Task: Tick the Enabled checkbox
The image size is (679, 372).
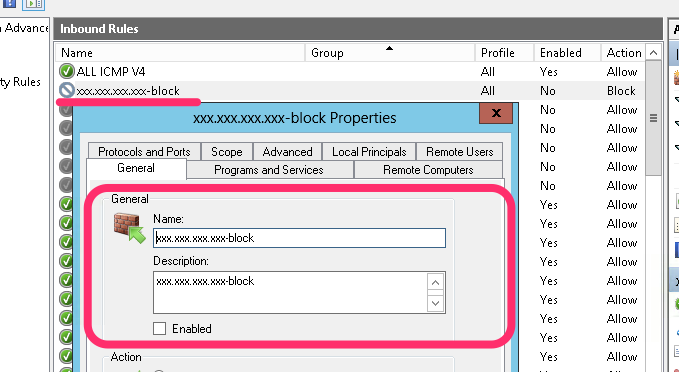Action: 159,329
